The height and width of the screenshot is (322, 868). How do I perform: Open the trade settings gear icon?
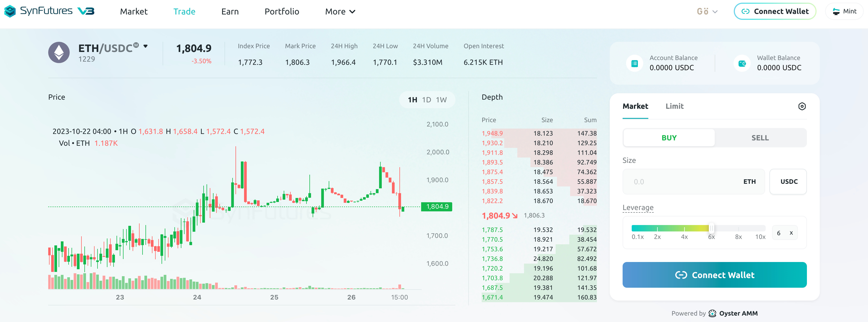click(x=802, y=106)
